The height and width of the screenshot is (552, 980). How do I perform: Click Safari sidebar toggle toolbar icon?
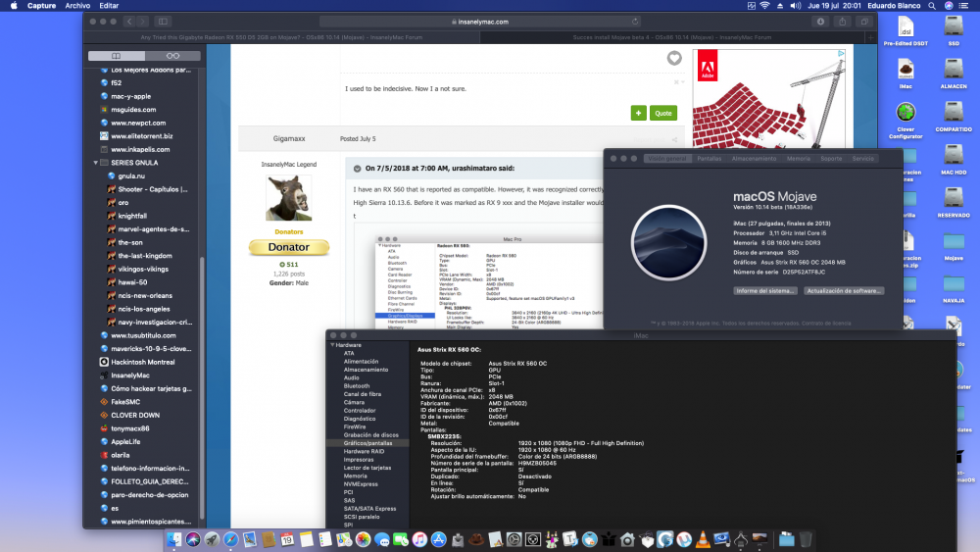163,22
